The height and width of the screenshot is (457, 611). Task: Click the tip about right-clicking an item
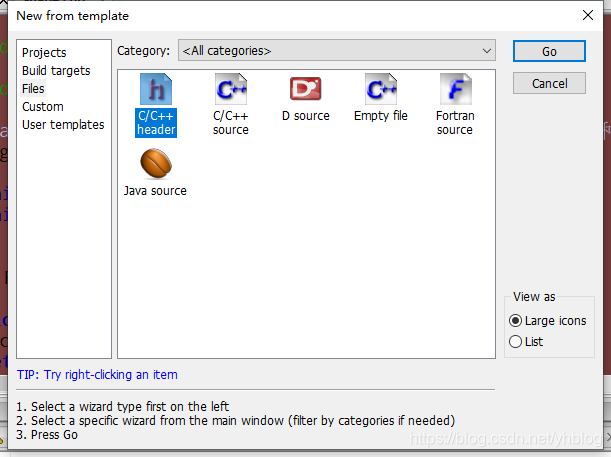tap(97, 374)
